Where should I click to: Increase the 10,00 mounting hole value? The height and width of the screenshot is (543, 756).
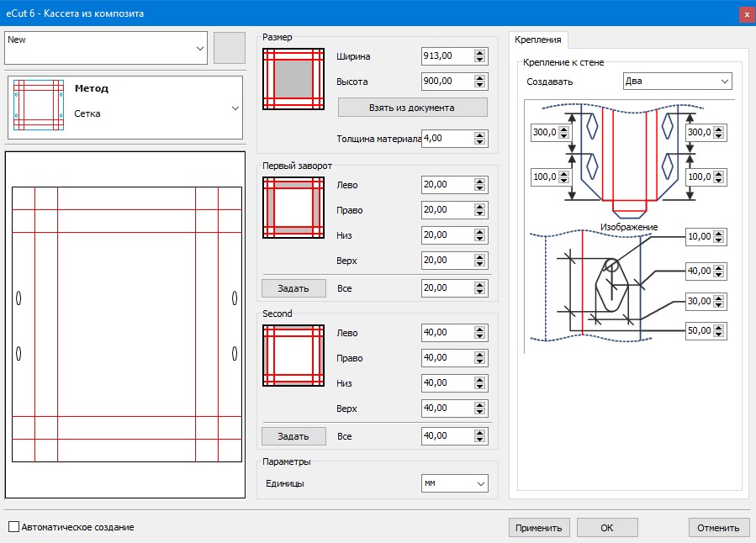(x=719, y=233)
